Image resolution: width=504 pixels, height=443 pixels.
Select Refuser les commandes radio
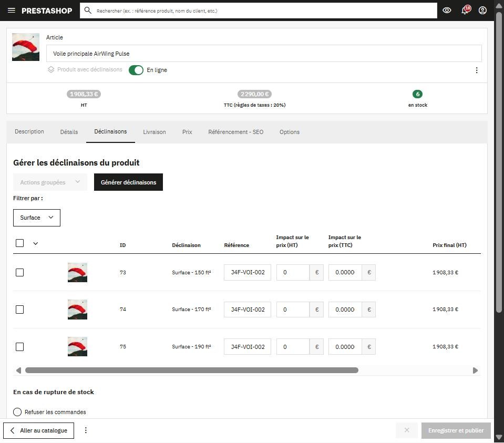(17, 412)
